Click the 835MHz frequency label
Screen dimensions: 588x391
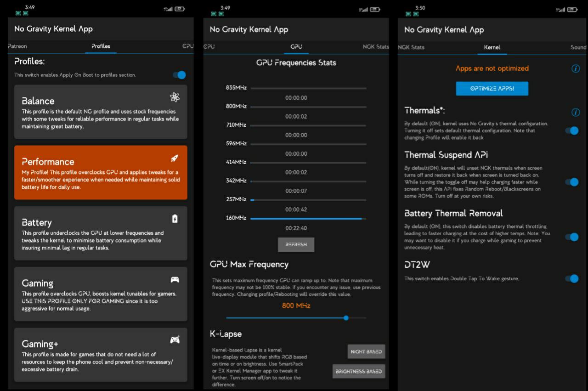236,87
